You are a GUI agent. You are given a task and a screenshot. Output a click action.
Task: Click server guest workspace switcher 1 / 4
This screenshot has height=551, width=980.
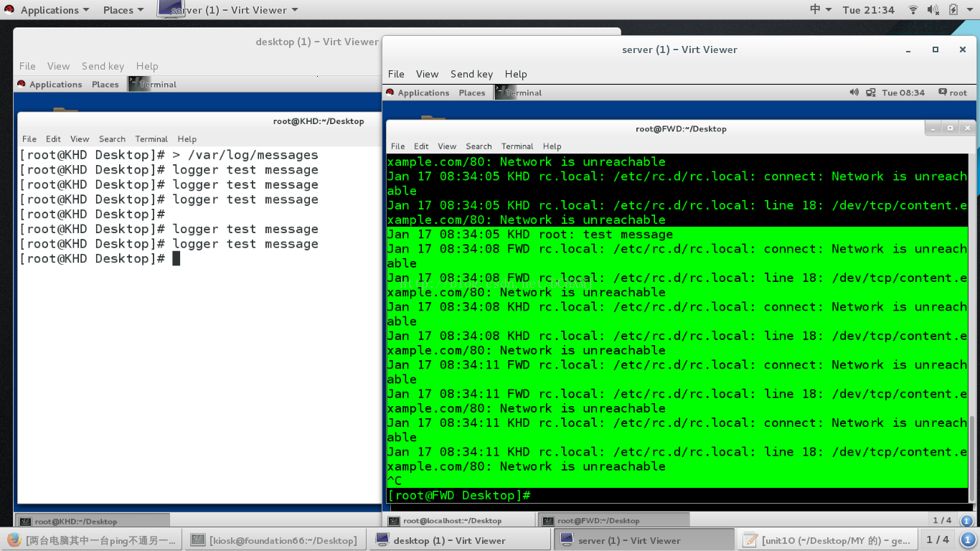pos(941,520)
